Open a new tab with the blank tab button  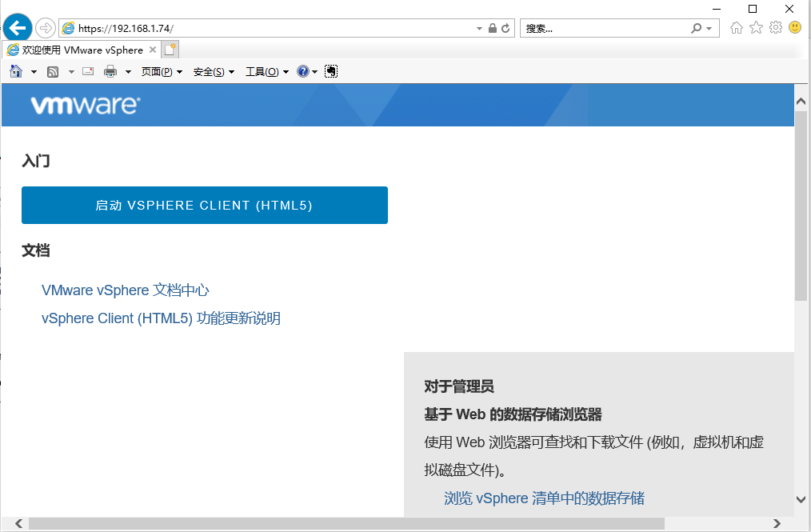[170, 50]
